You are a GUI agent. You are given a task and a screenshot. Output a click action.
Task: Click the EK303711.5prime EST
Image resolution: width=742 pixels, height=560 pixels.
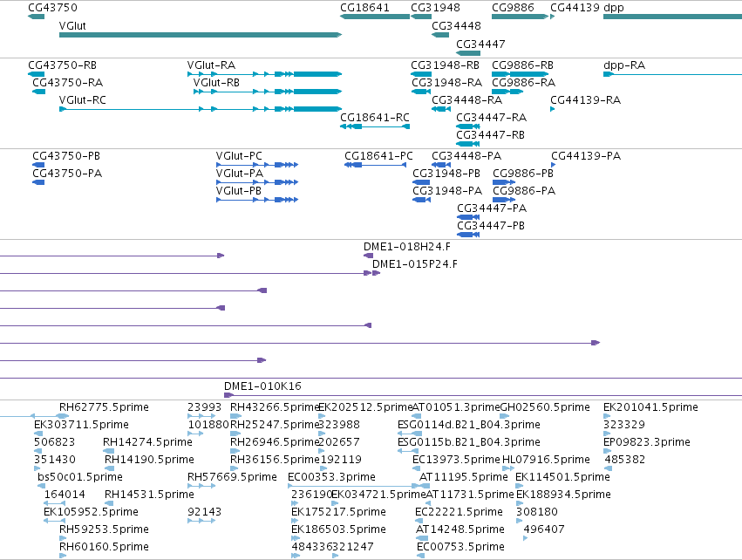tap(39, 434)
